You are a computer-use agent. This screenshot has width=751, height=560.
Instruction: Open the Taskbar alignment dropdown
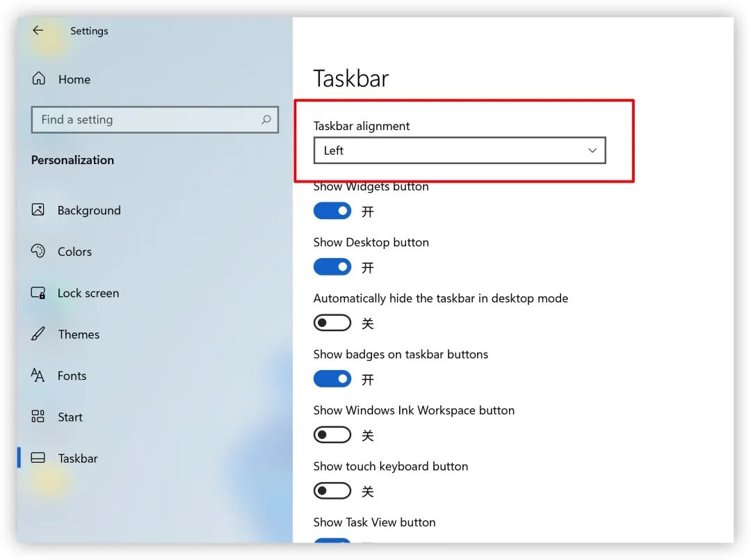(459, 150)
